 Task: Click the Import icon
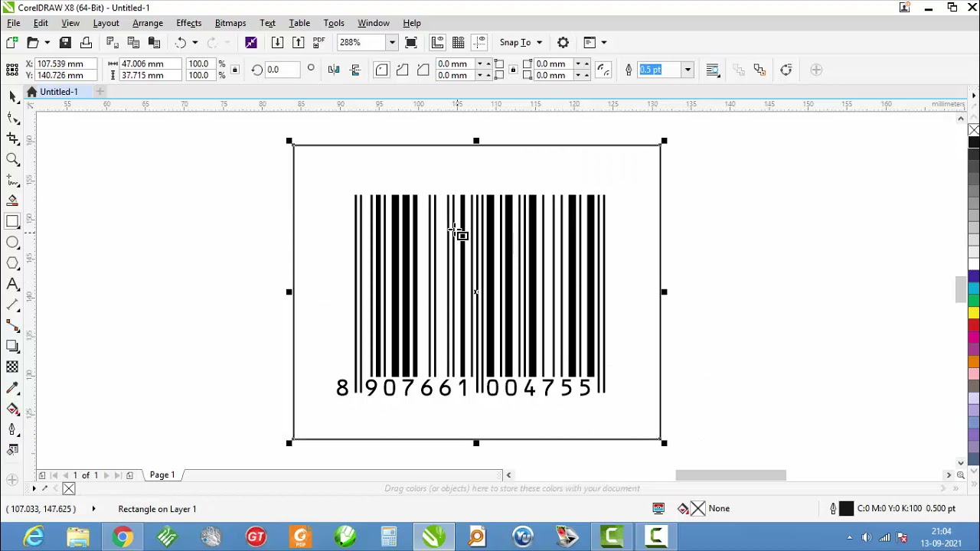[277, 42]
